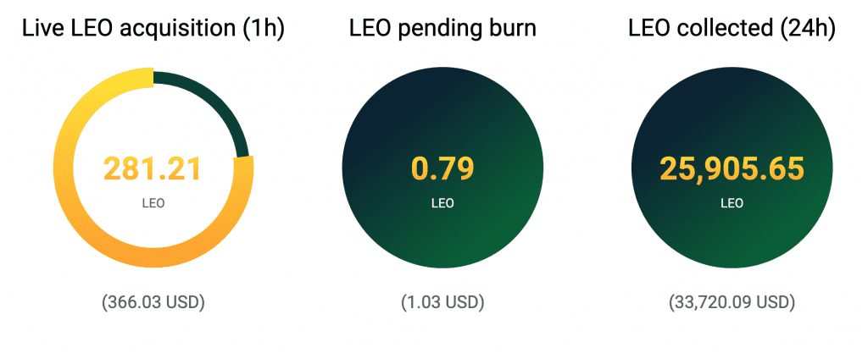
Task: Select the 25,905.65 collected value
Action: pos(732,169)
